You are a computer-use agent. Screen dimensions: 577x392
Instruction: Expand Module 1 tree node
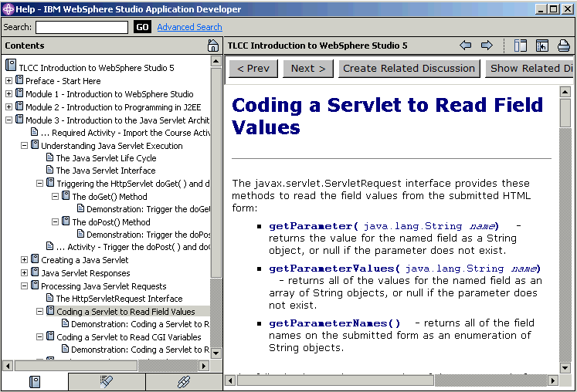pos(8,94)
